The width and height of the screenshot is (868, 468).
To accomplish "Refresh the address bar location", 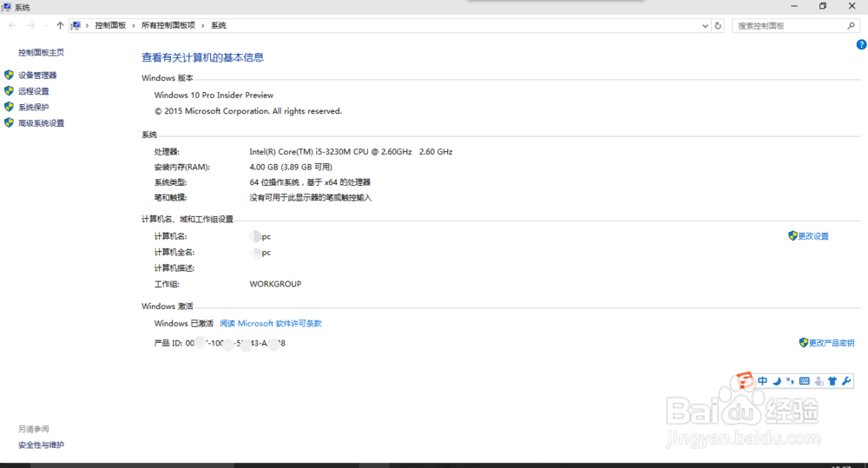I will (718, 25).
